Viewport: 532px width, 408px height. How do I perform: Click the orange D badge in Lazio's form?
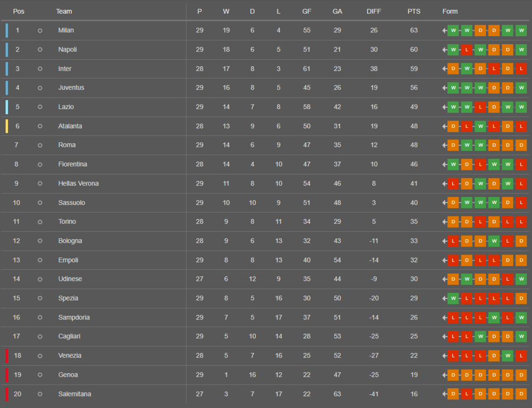click(494, 107)
